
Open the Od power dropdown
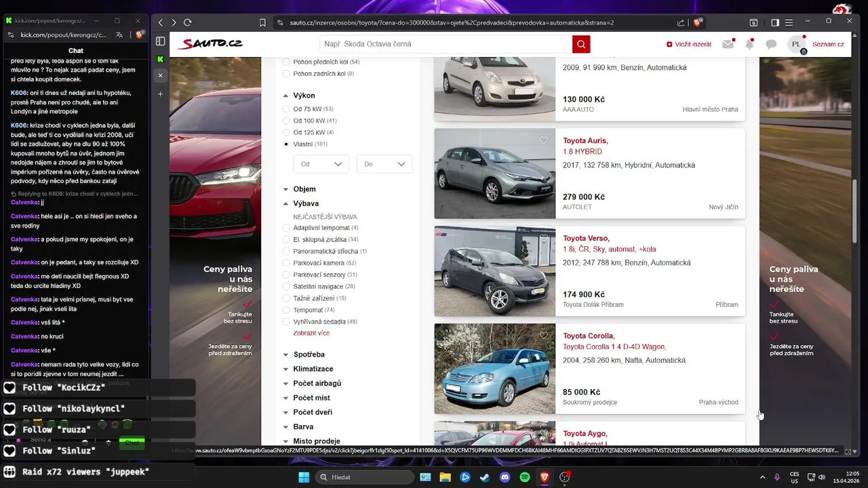pos(321,164)
